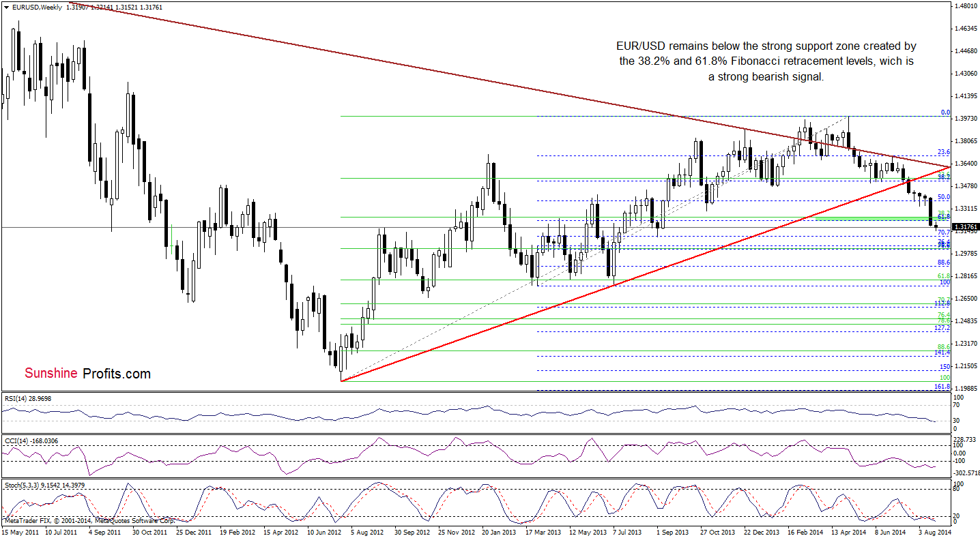Click the EUR/USD bearish signal annotation text
The height and width of the screenshot is (538, 980).
766,61
